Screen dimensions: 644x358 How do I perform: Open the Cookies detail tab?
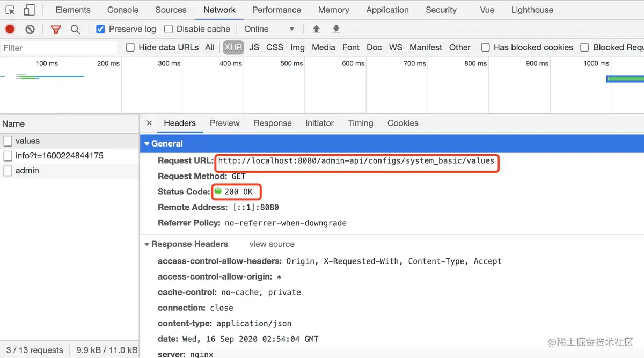(x=403, y=123)
